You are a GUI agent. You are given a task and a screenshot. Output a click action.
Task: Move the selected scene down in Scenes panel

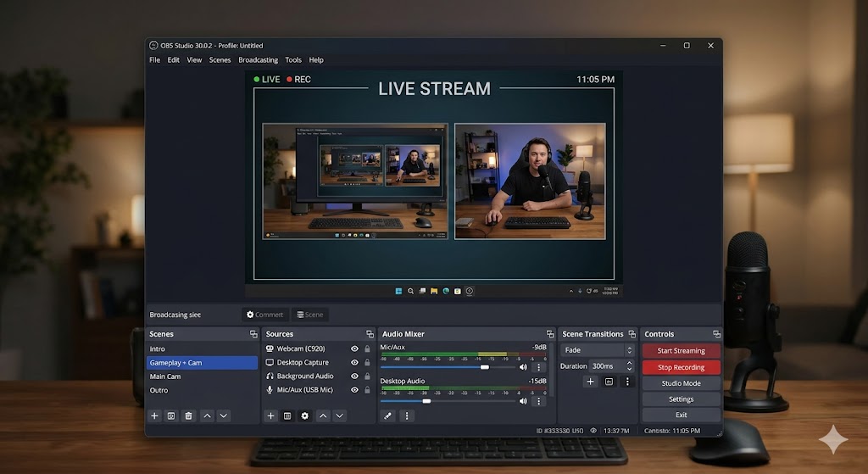pos(224,415)
